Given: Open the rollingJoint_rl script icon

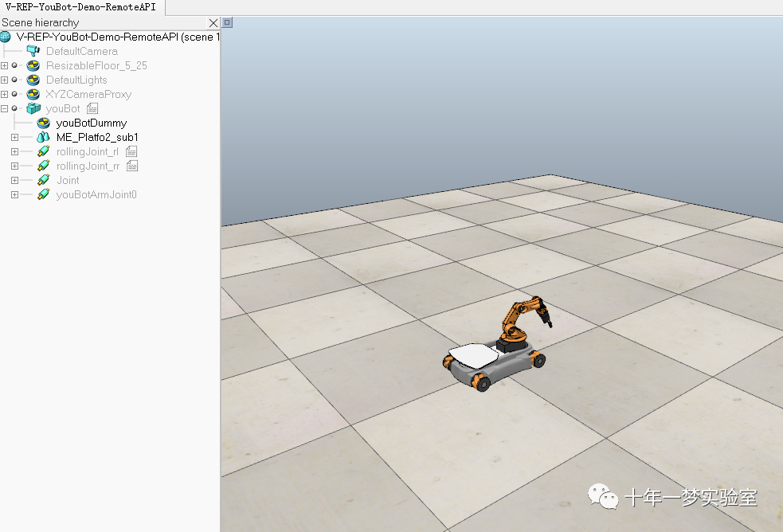Looking at the screenshot, I should pyautogui.click(x=131, y=151).
